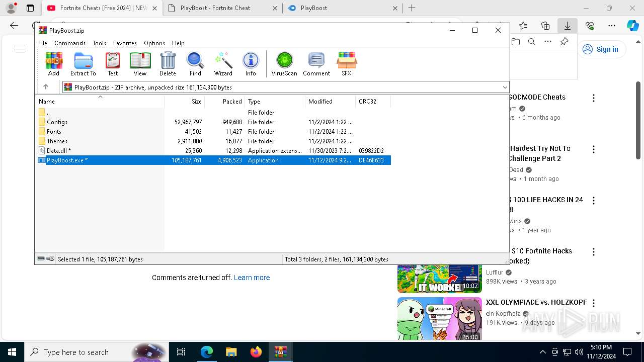Create SFX archive via SFX icon

(x=347, y=64)
